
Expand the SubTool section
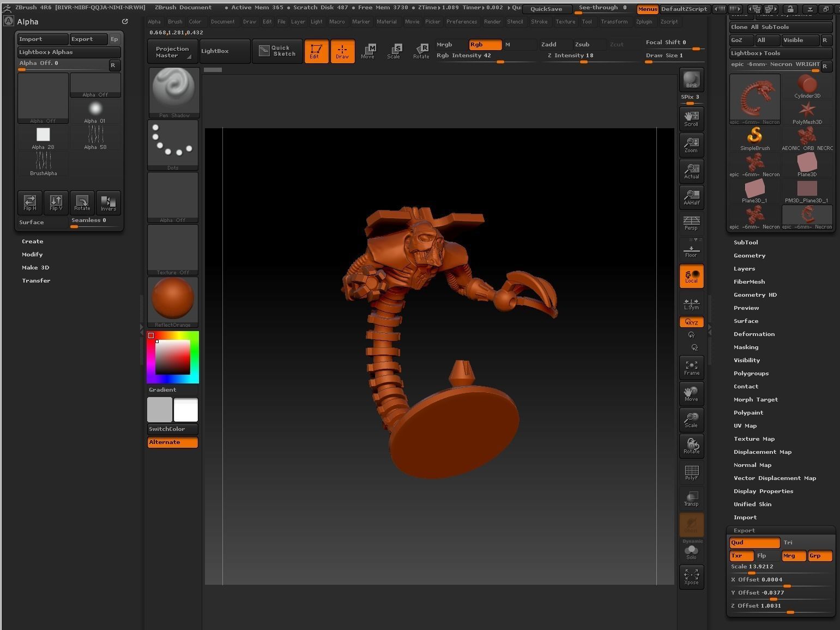click(x=746, y=243)
